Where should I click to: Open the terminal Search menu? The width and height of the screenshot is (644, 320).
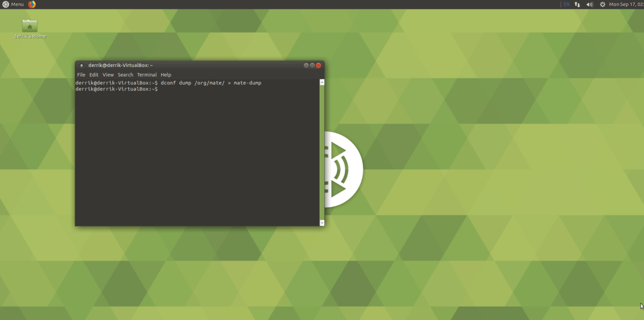tap(126, 75)
